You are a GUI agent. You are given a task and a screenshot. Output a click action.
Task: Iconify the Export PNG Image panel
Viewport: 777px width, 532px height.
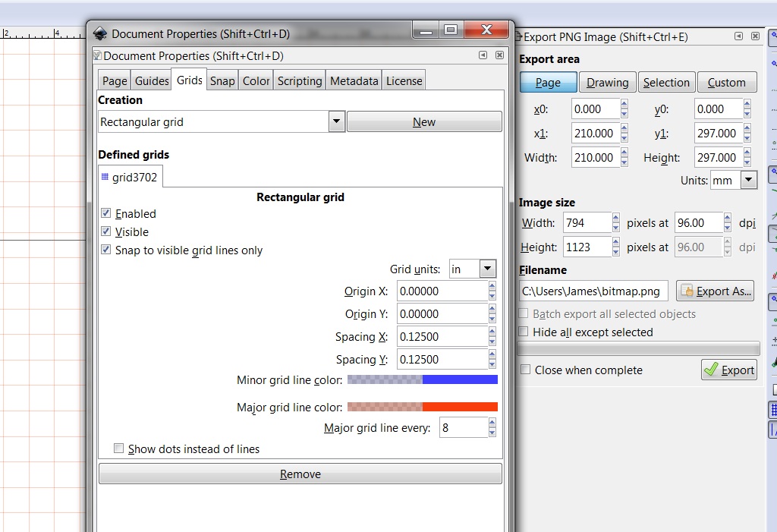click(738, 36)
